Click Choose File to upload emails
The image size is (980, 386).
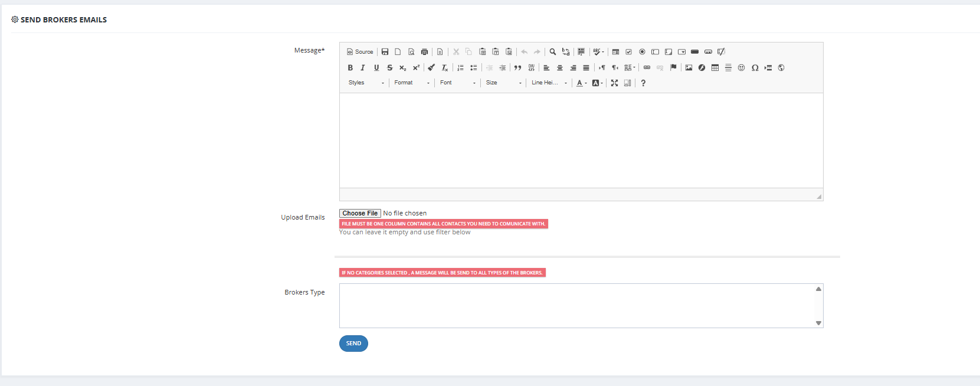[x=360, y=213]
